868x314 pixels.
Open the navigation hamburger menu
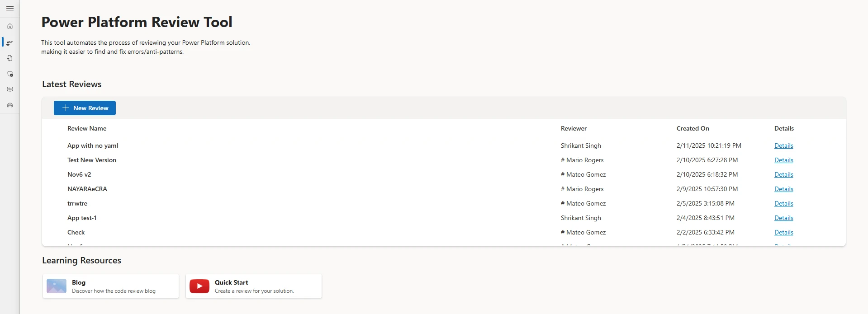[10, 8]
